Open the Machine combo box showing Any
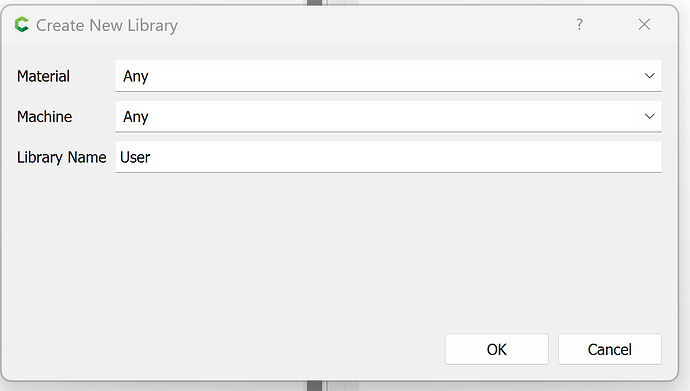690x391 pixels. coord(389,117)
